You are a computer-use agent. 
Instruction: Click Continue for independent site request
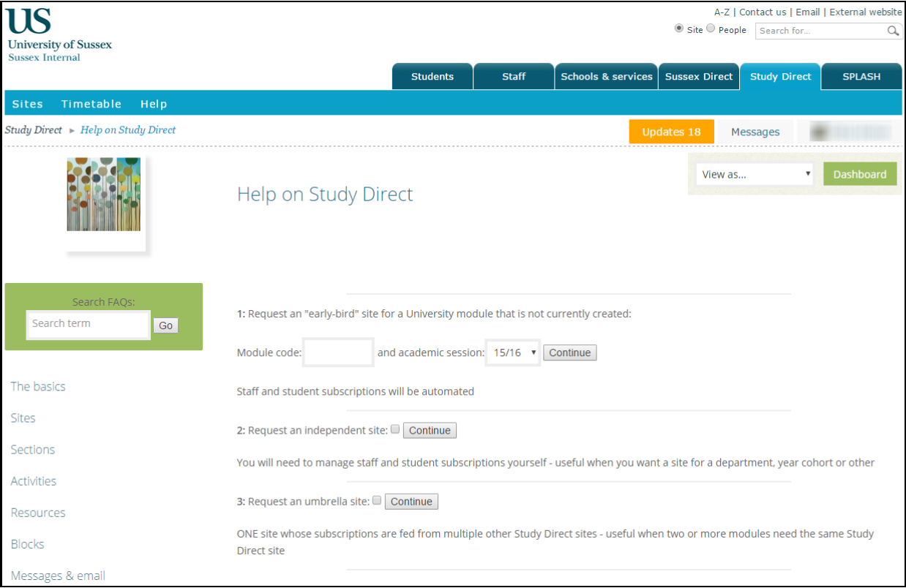(430, 430)
